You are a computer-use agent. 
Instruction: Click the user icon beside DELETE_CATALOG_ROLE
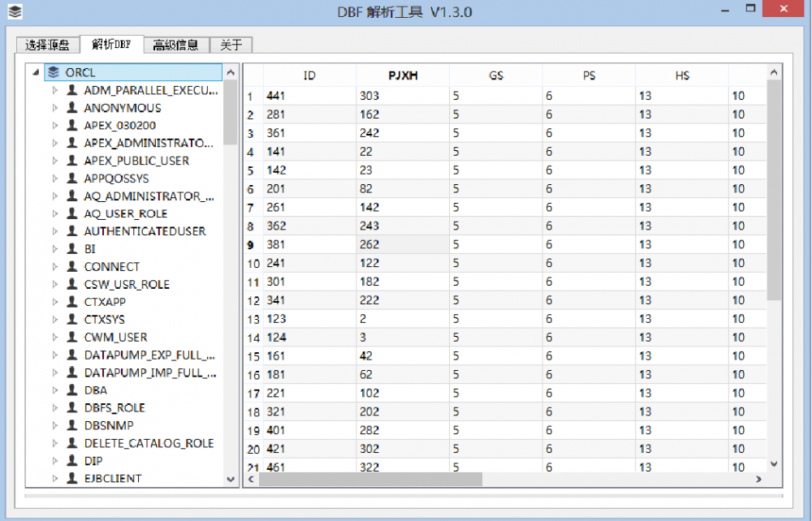click(72, 443)
